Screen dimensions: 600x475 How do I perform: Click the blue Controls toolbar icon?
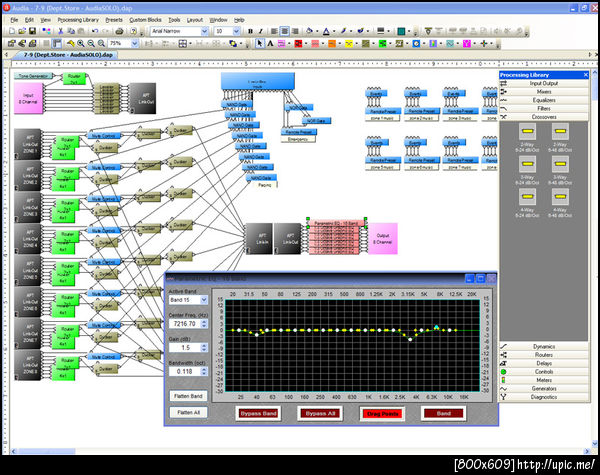(416, 44)
